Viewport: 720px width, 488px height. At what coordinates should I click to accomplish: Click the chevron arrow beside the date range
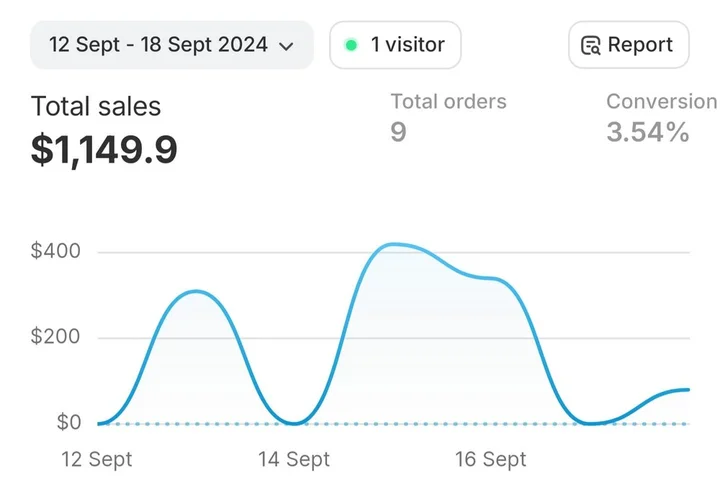287,46
